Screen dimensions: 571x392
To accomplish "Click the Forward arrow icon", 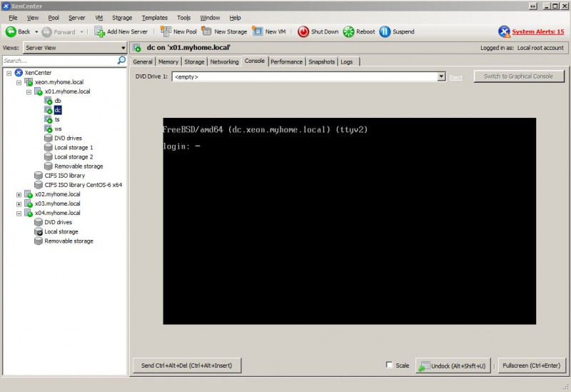I will (x=46, y=32).
